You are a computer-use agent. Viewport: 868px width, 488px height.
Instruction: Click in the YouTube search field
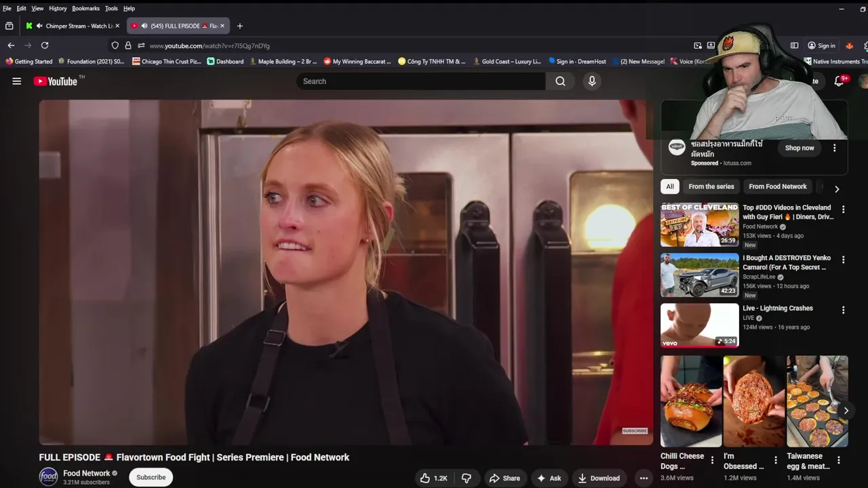[420, 81]
